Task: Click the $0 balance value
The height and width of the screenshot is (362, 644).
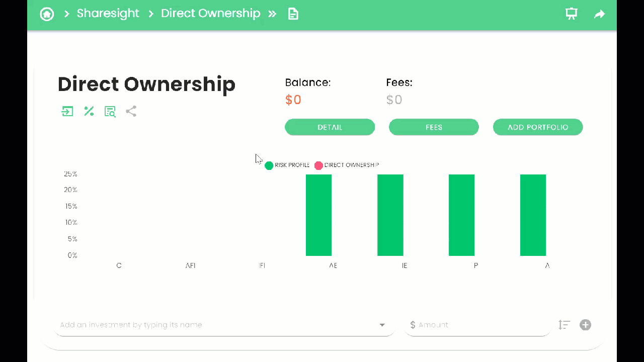Action: [293, 100]
